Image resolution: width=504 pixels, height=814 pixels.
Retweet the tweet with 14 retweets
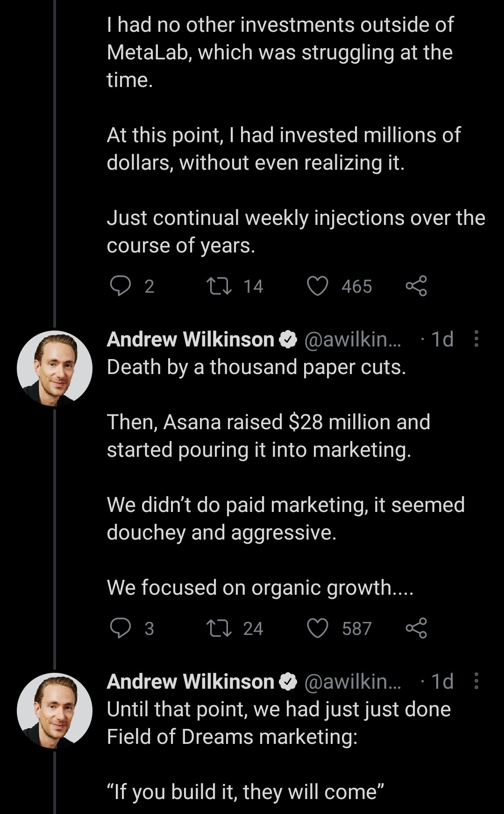[219, 286]
